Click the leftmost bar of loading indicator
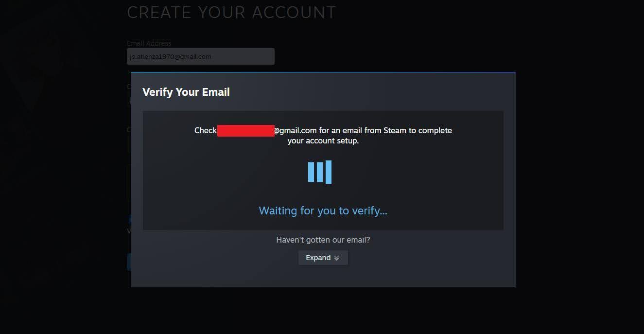This screenshot has width=644, height=334. click(x=311, y=172)
